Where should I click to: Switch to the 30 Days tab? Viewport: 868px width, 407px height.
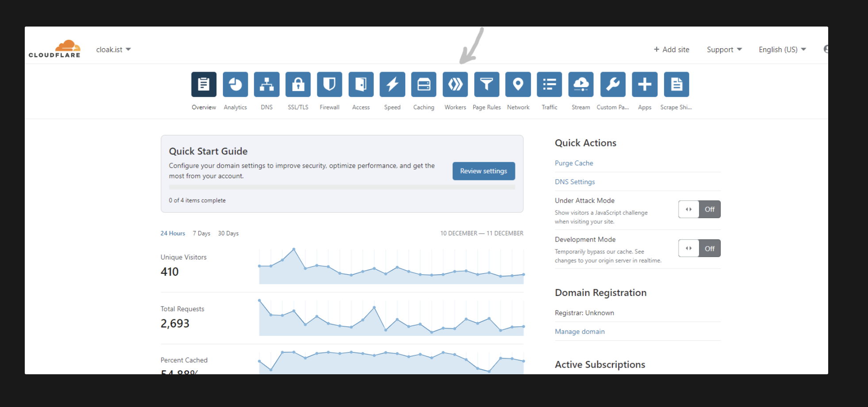pyautogui.click(x=228, y=233)
